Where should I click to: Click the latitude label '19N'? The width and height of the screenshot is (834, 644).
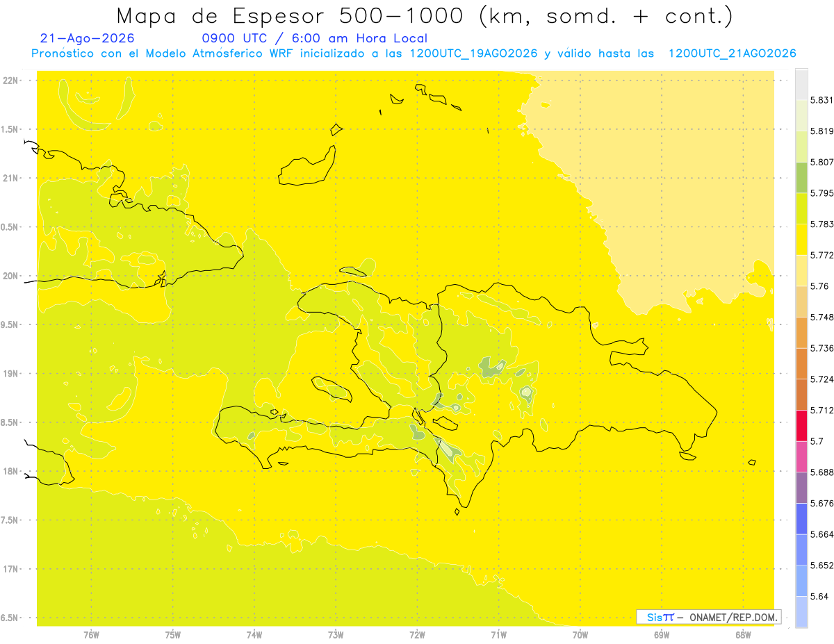tap(12, 374)
